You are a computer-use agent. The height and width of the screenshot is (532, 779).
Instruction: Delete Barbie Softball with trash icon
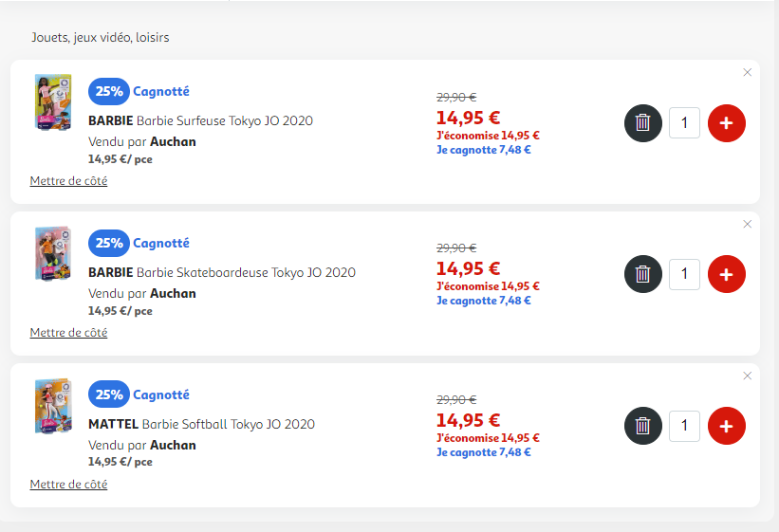tap(643, 426)
